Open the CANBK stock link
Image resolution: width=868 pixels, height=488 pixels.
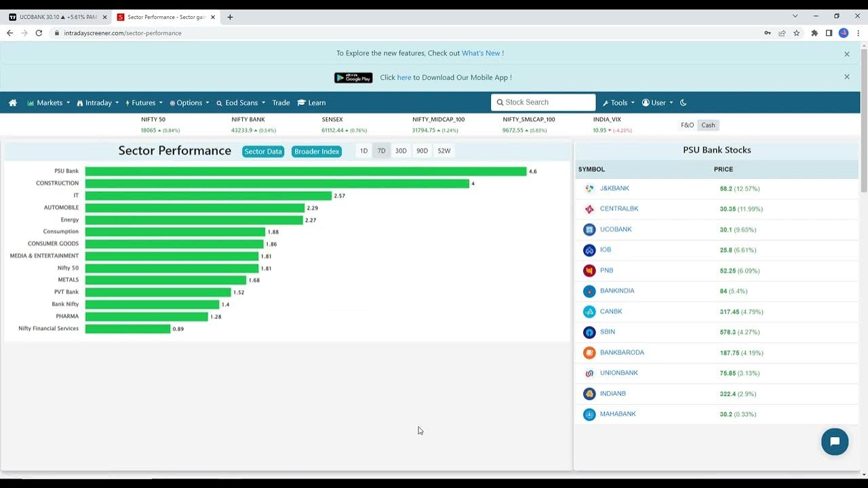click(x=611, y=312)
